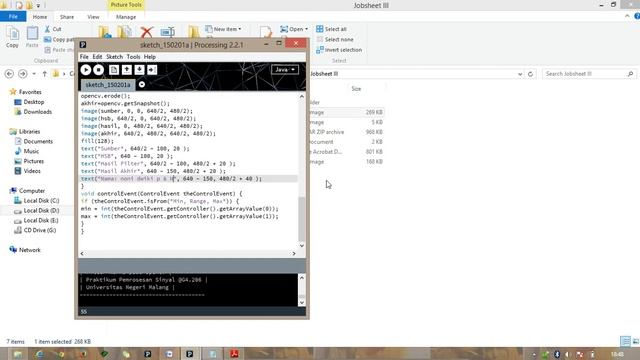
Task: Click the editor horizontal scroll-right arrow
Action: click(x=294, y=253)
